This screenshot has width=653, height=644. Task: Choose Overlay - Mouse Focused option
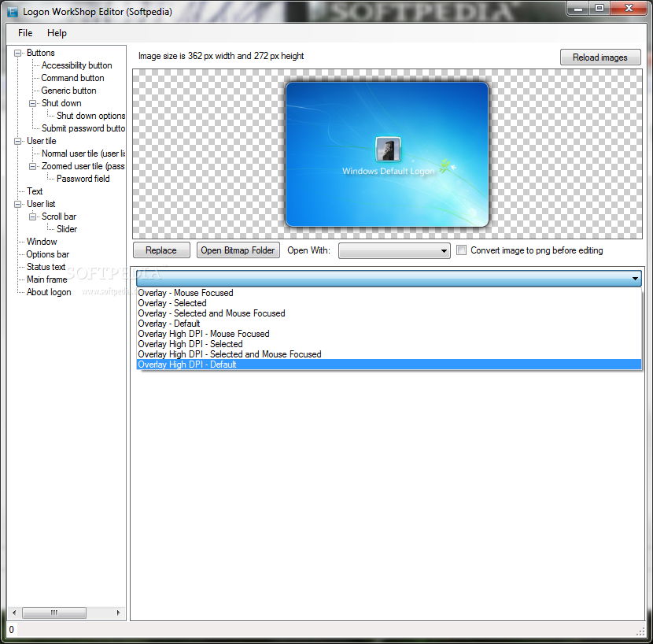389,293
